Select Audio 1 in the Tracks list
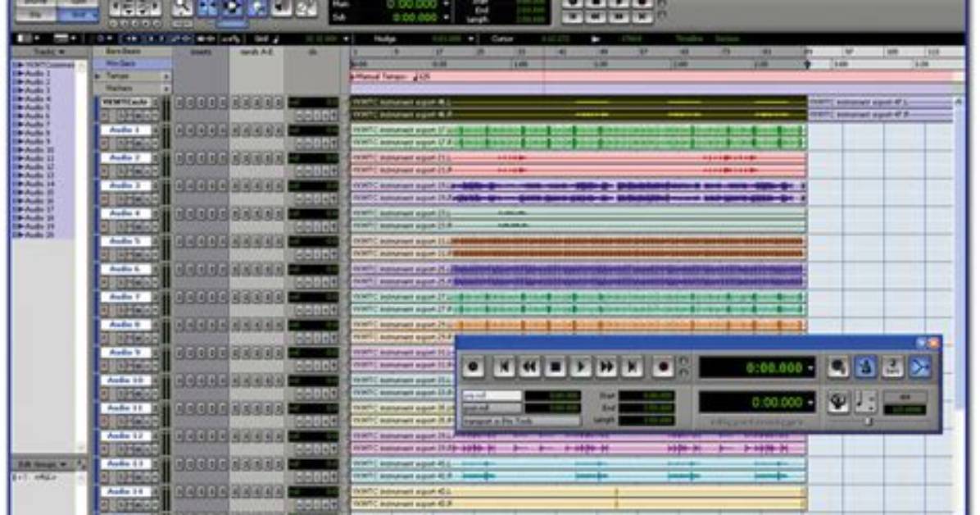Viewport: 980px width, 515px height. (38, 73)
